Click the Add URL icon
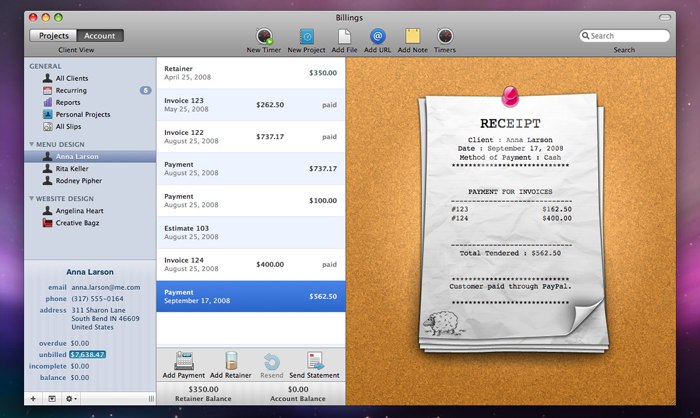This screenshot has width=700, height=418. 378,36
